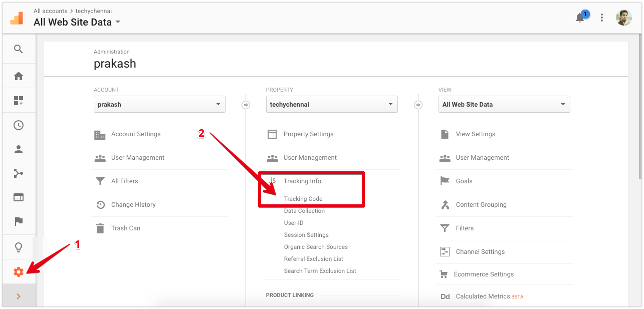This screenshot has width=644, height=309.
Task: Click arrow between Account and Property columns
Action: (x=246, y=105)
